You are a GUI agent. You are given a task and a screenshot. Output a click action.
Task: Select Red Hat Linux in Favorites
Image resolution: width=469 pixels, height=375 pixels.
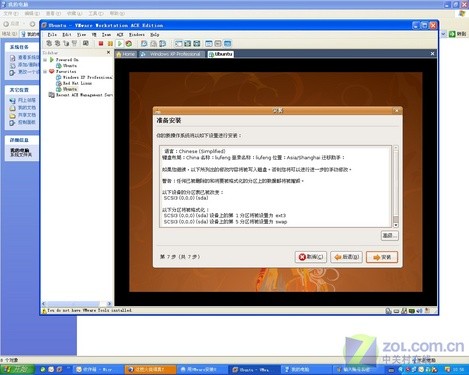click(77, 83)
